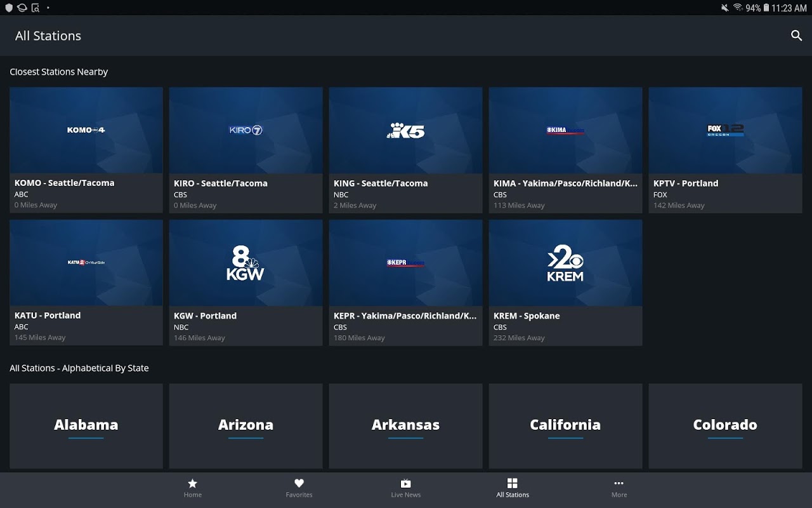Select the Arizona state tile

246,426
